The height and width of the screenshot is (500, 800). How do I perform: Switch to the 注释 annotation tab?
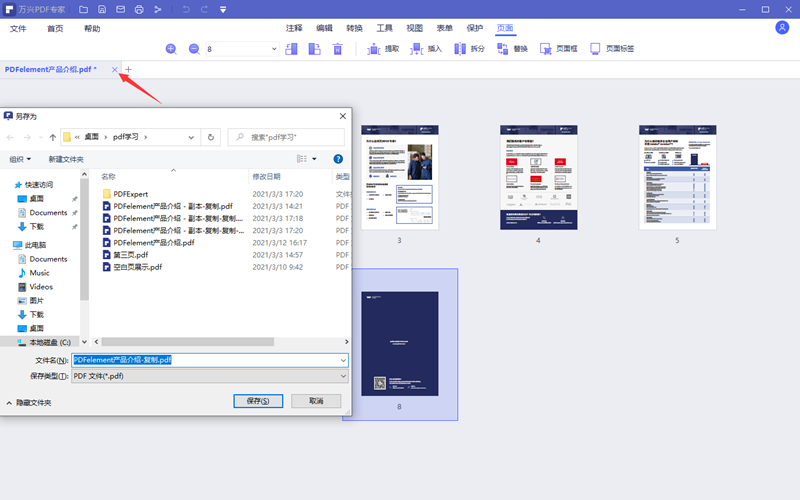click(294, 28)
